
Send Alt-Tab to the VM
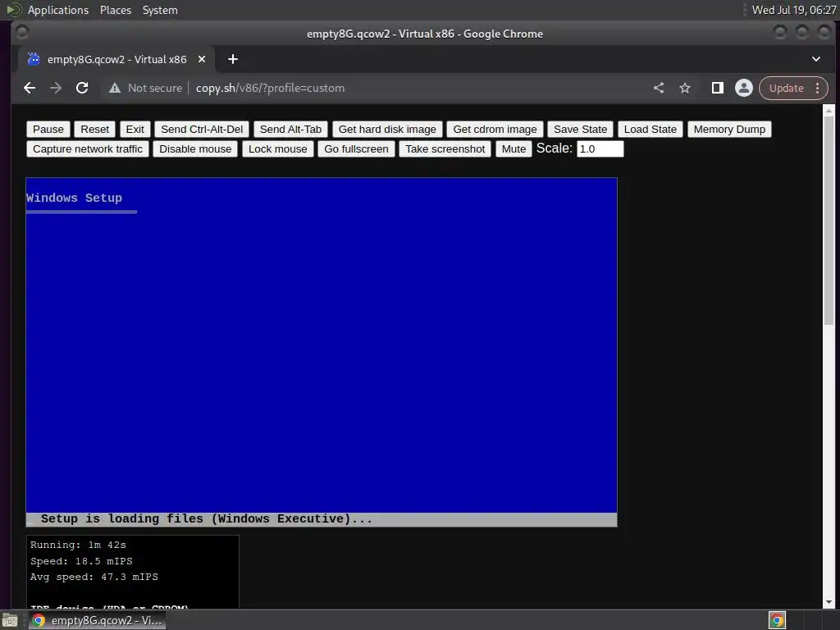point(291,129)
